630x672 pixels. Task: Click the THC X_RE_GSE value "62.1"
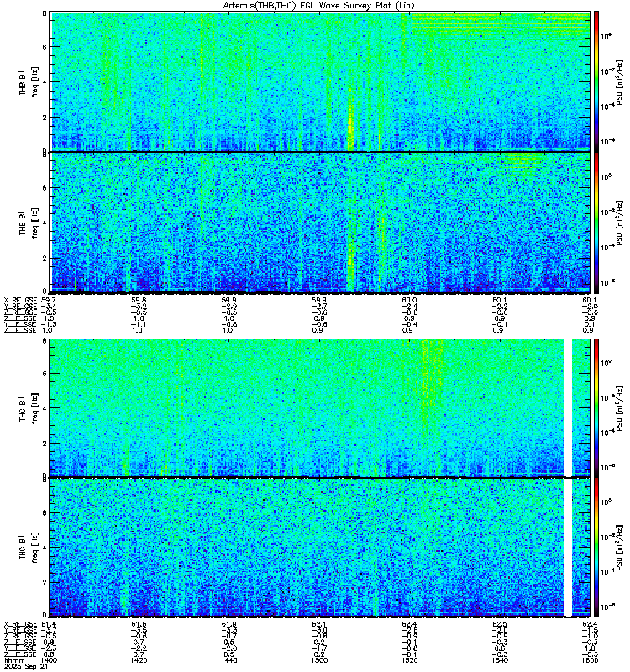pos(319,624)
